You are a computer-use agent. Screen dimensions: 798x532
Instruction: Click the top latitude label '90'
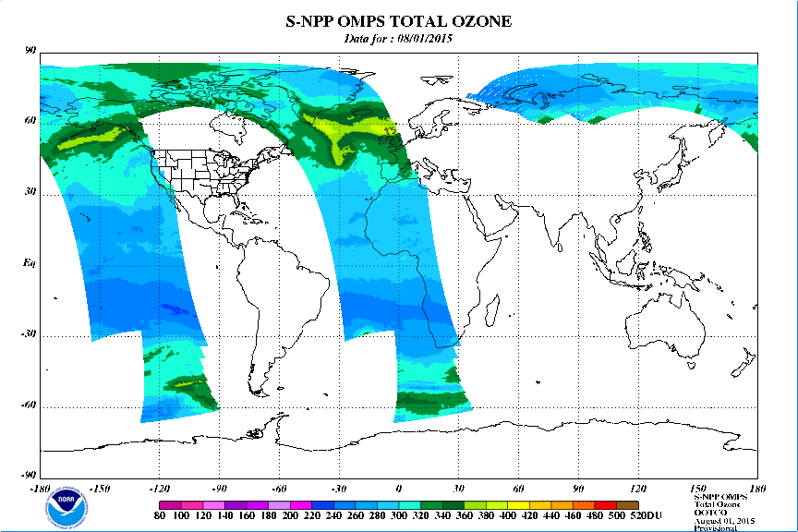(x=30, y=50)
